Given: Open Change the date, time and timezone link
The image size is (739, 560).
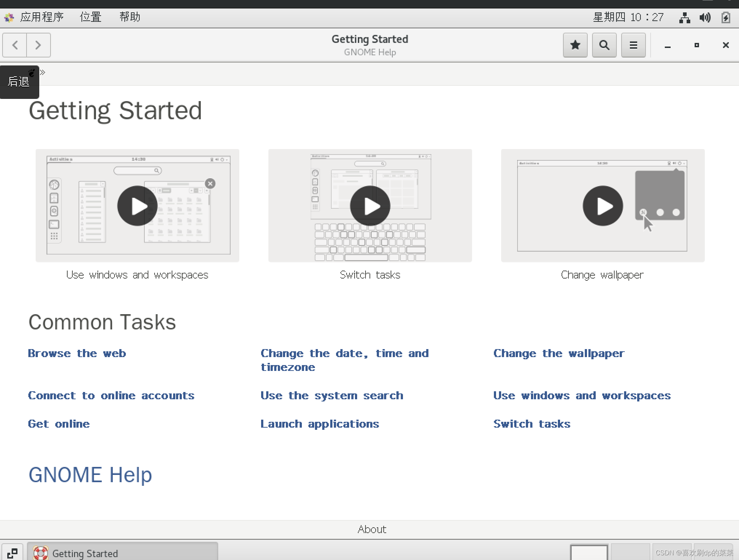Looking at the screenshot, I should (345, 360).
